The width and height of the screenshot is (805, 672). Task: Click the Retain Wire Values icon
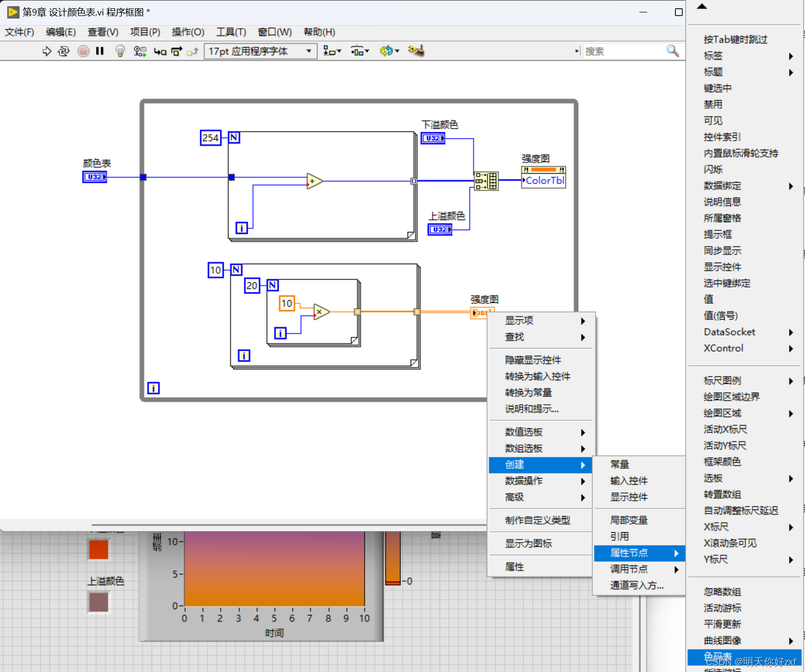coord(140,51)
